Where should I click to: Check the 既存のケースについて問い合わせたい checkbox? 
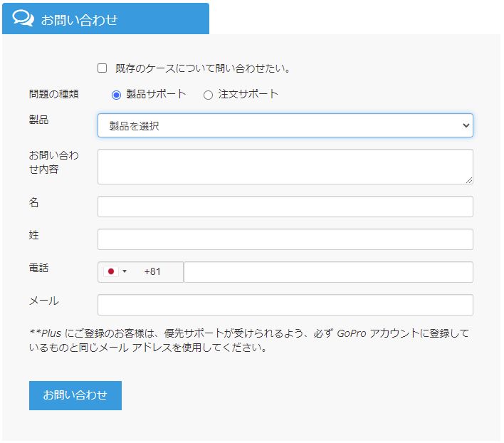103,68
